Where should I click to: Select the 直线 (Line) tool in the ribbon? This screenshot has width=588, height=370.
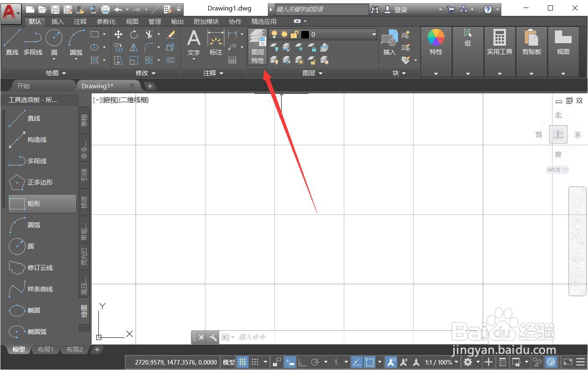[x=12, y=43]
